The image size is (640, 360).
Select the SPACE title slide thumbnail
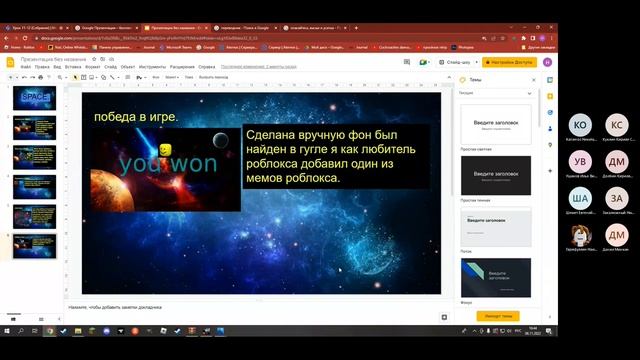coord(34,98)
